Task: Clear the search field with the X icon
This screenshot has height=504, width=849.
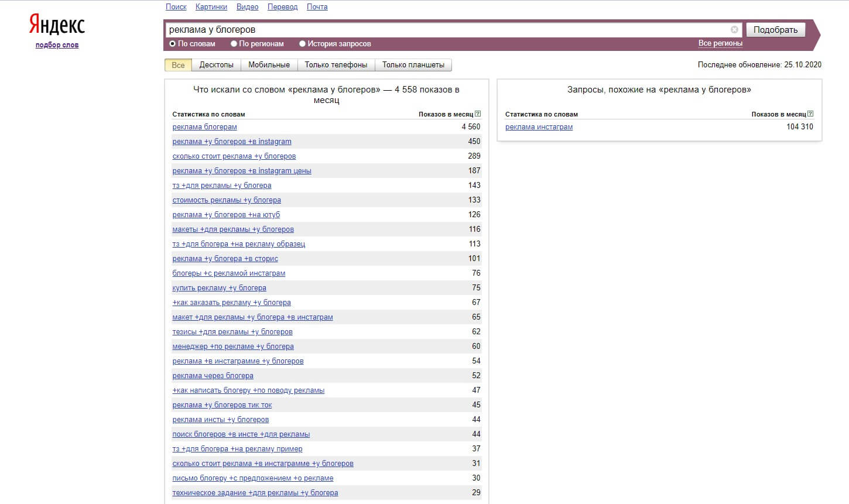Action: click(x=734, y=30)
